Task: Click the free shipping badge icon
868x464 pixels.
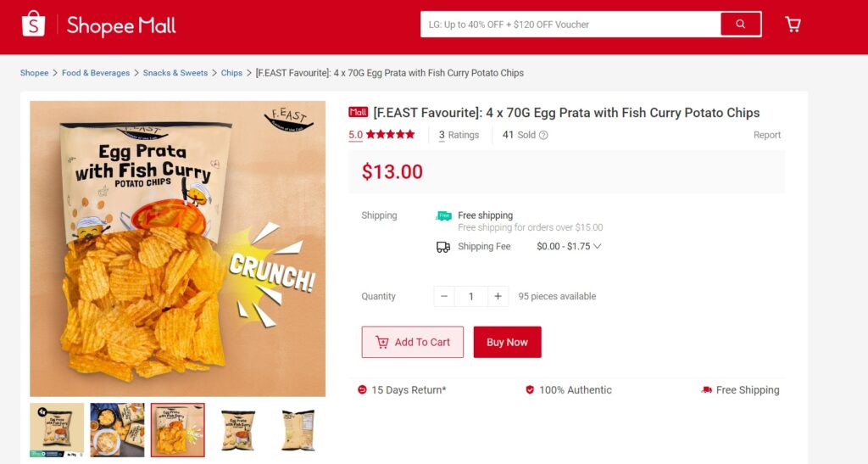Action: coord(443,216)
